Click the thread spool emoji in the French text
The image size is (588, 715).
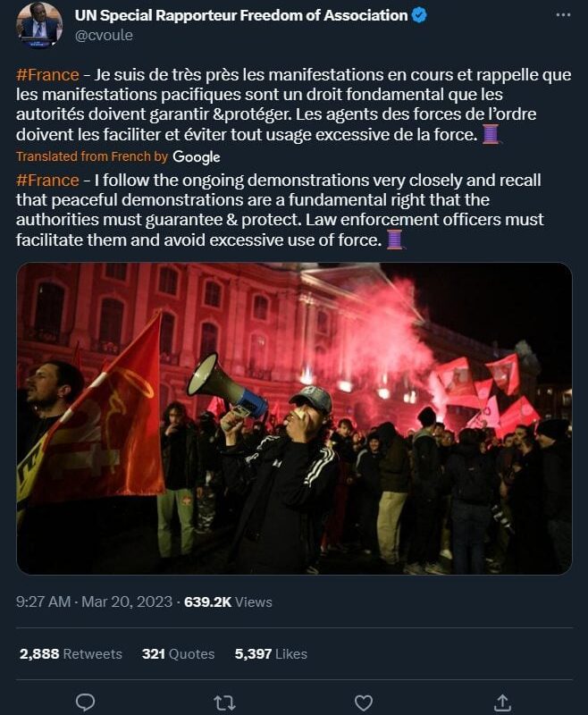click(491, 134)
